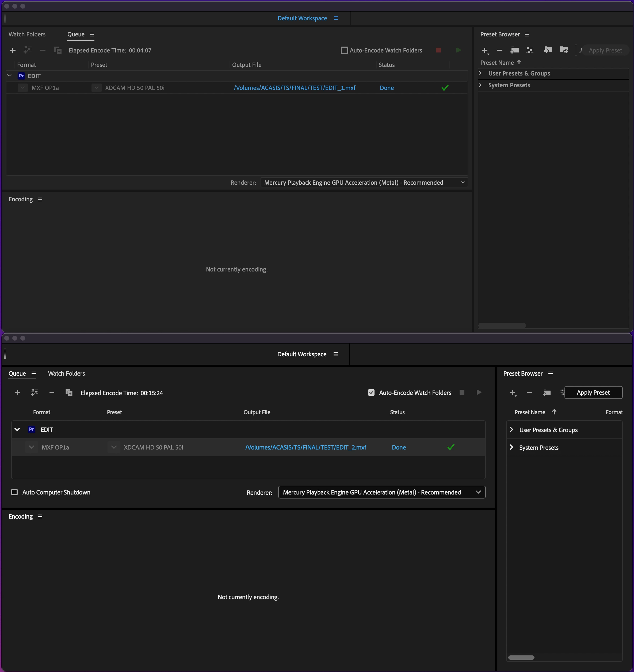Expand System Presets in bottom Preset Browser
This screenshot has width=634, height=672.
click(x=512, y=447)
